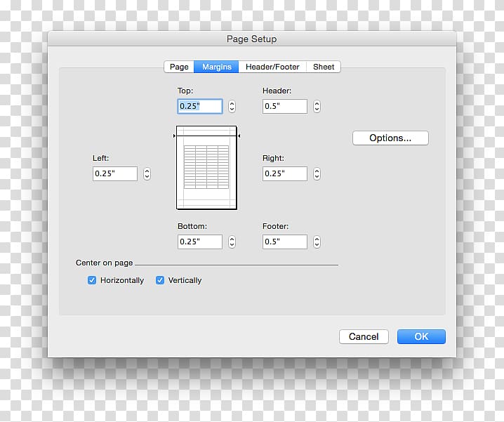Click the Left margin input field
This screenshot has width=504, height=422.
(115, 173)
